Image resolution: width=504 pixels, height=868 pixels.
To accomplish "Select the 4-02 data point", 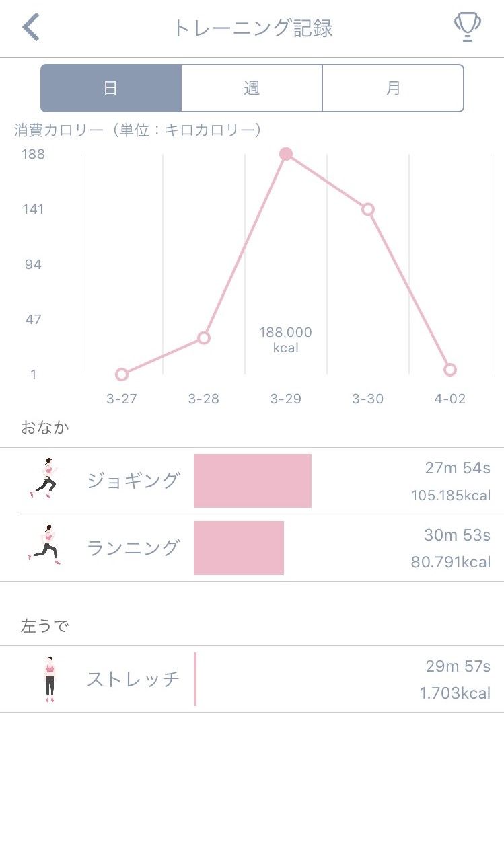I will coord(450,370).
